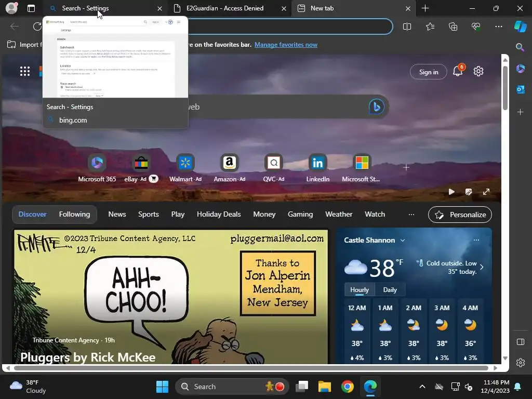Viewport: 532px width, 399px height.
Task: Open notifications bell with badge
Action: [458, 70]
